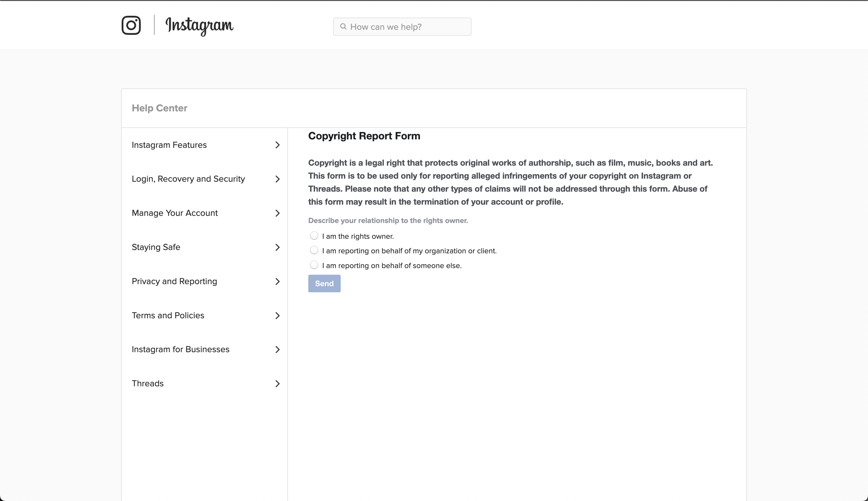This screenshot has height=501, width=868.
Task: Click chevron arrow beside Terms and Policies
Action: pos(277,315)
